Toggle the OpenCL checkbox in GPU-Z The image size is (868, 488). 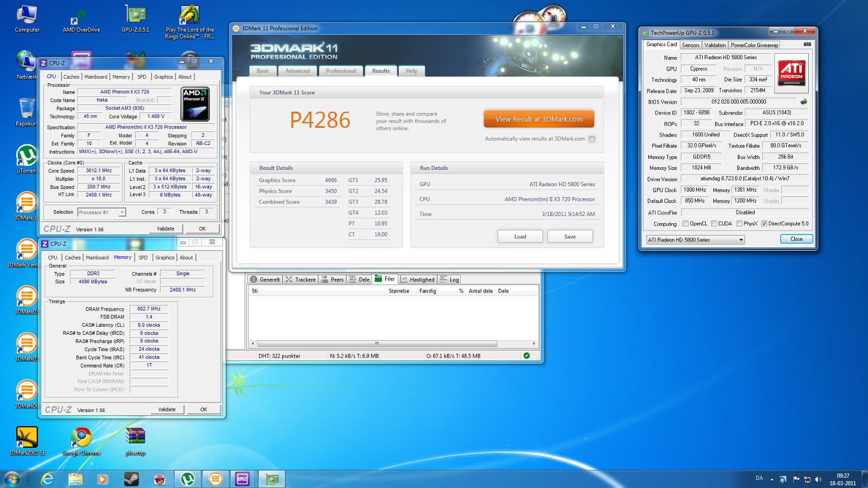click(685, 224)
